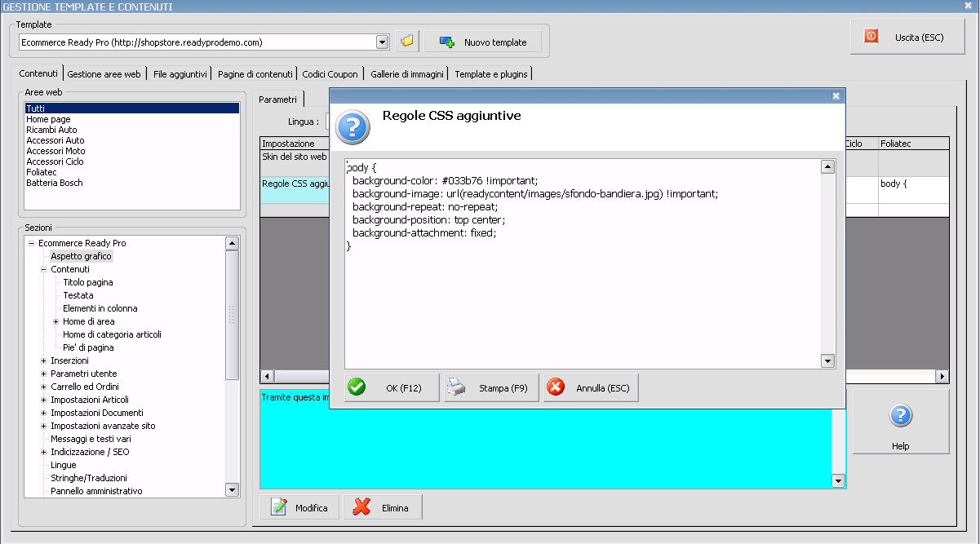Image resolution: width=980 pixels, height=544 pixels.
Task: Expand the Parametri utente node
Action: 44,374
